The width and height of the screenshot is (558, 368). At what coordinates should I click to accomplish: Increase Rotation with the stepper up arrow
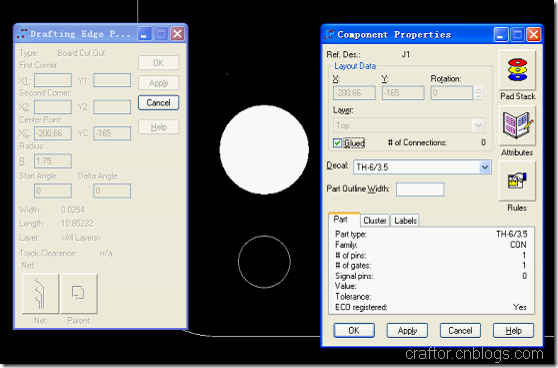(479, 89)
